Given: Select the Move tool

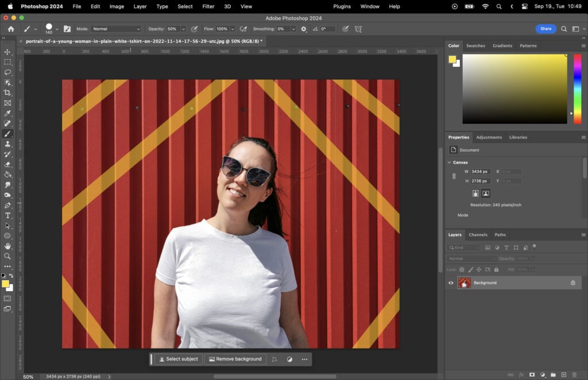Looking at the screenshot, I should coord(8,52).
